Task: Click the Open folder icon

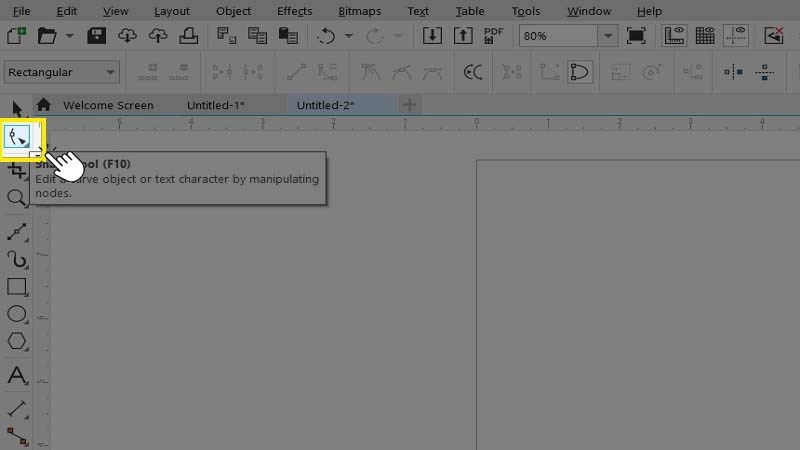Action: [46, 36]
